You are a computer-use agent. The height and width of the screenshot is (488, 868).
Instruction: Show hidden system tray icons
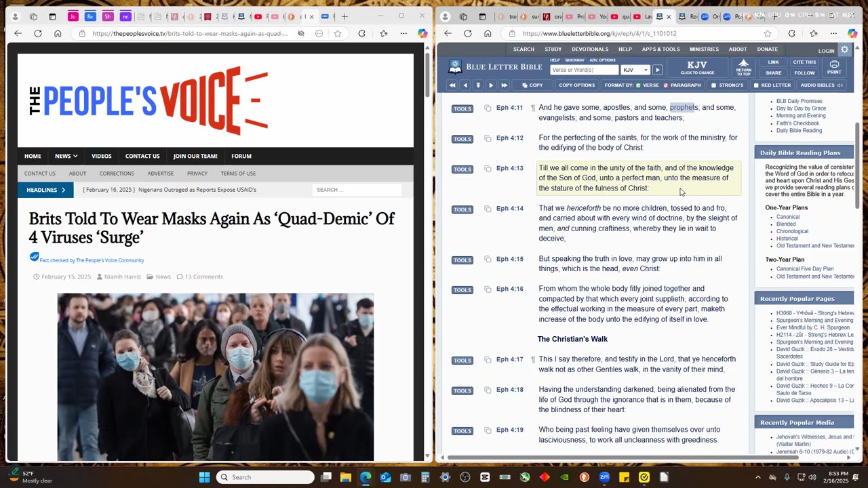[758, 477]
